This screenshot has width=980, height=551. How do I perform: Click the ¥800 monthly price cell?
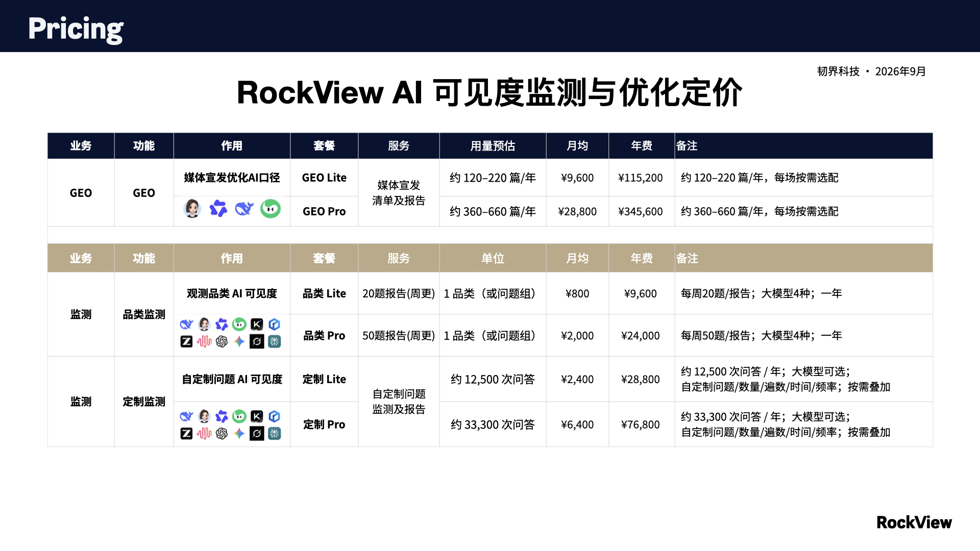577,293
